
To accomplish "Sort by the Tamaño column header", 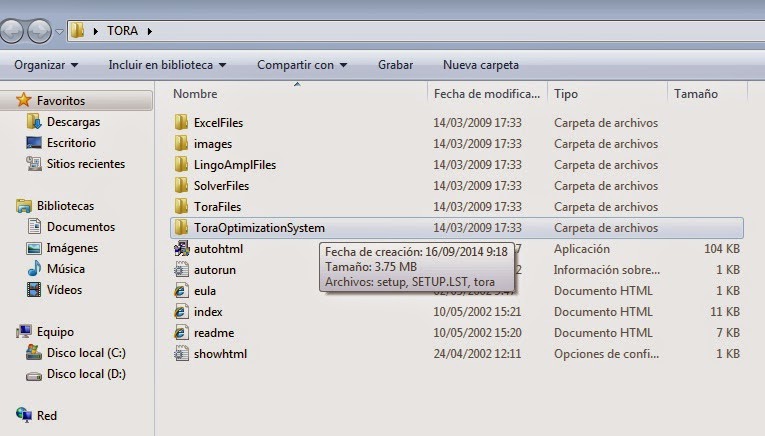I will pos(696,94).
